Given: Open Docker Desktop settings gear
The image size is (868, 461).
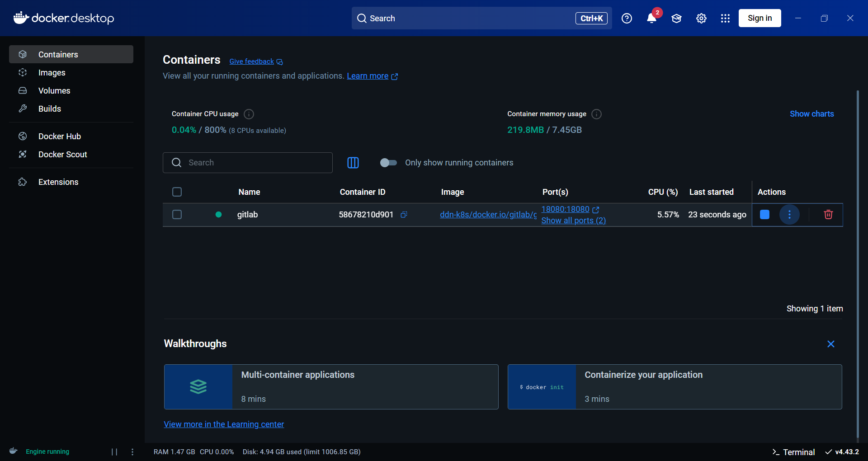Looking at the screenshot, I should [x=701, y=19].
